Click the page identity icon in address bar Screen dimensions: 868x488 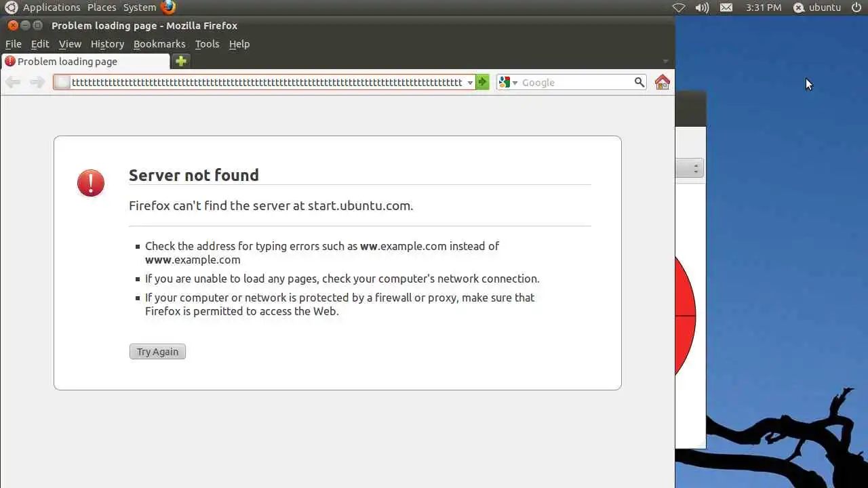pyautogui.click(x=62, y=83)
